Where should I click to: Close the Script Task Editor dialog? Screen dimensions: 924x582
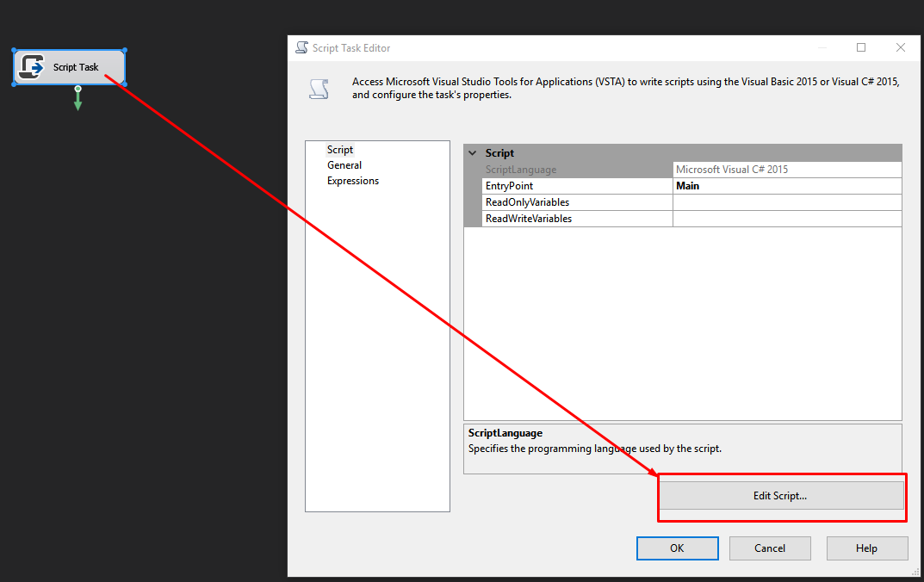[900, 48]
